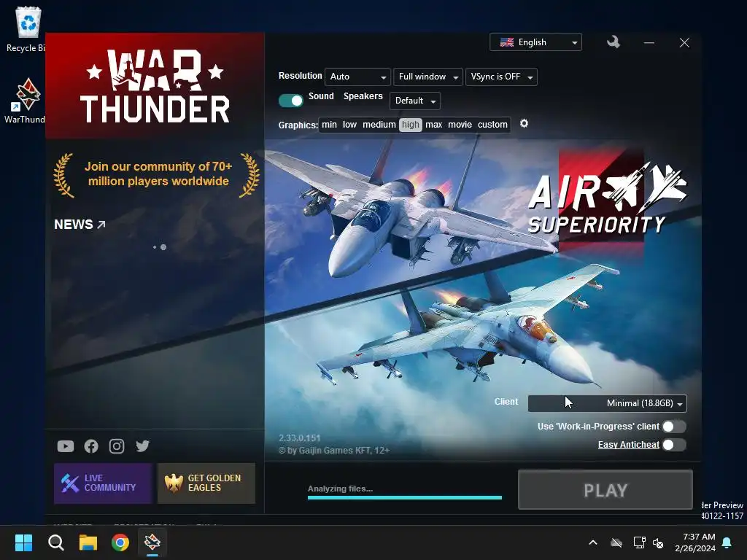
Task: Open the Full window mode dropdown
Action: coord(427,77)
